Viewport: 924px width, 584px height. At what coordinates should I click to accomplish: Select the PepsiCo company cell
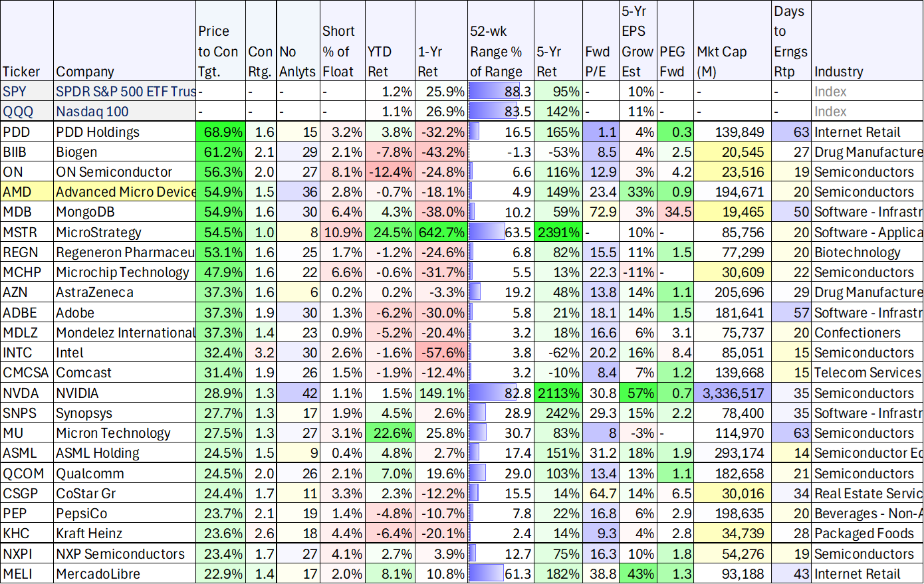(x=125, y=514)
